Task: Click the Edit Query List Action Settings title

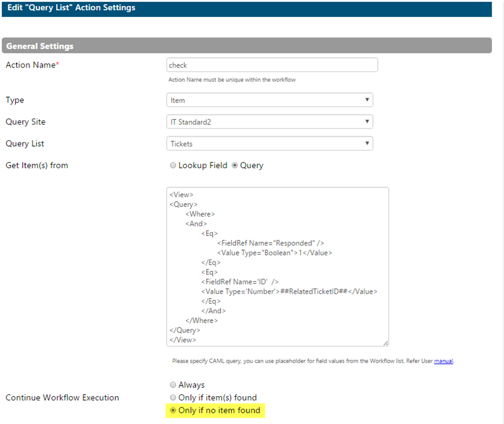Action: pyautogui.click(x=72, y=7)
